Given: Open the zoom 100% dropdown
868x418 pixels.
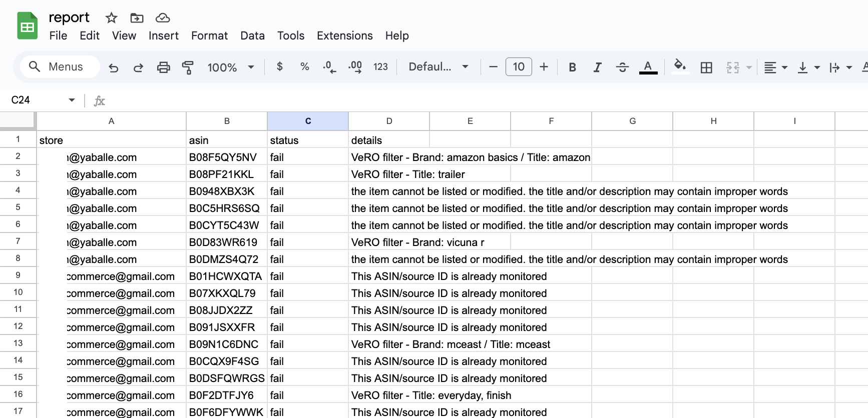Looking at the screenshot, I should coord(231,67).
